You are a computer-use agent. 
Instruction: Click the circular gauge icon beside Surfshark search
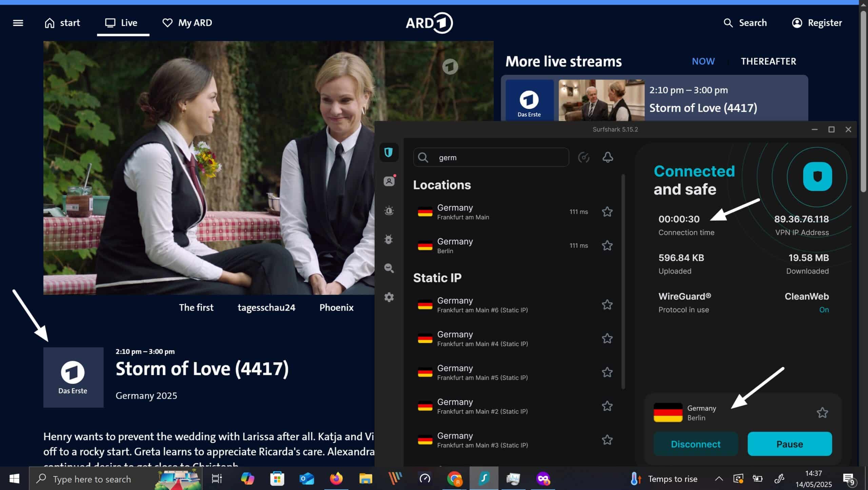point(584,157)
